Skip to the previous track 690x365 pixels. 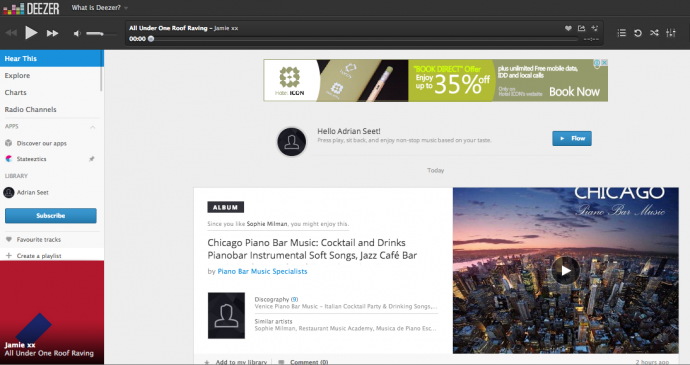tap(11, 33)
